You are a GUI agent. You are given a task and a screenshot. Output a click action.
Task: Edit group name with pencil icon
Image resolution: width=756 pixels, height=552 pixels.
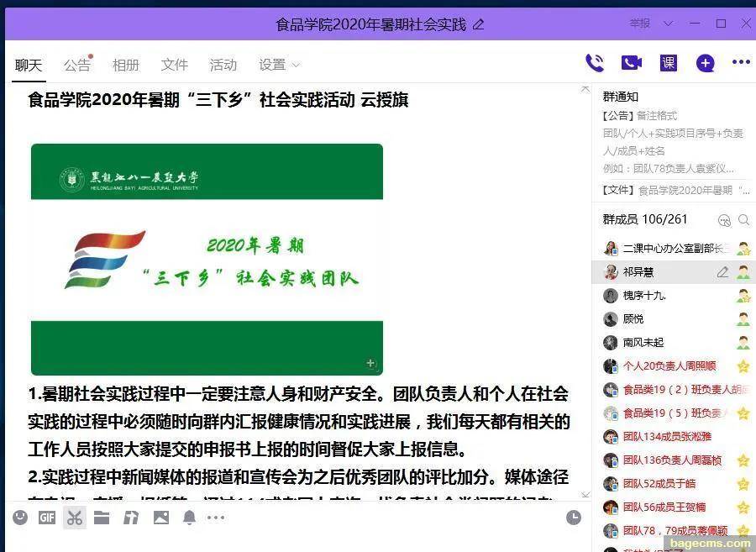tap(479, 24)
